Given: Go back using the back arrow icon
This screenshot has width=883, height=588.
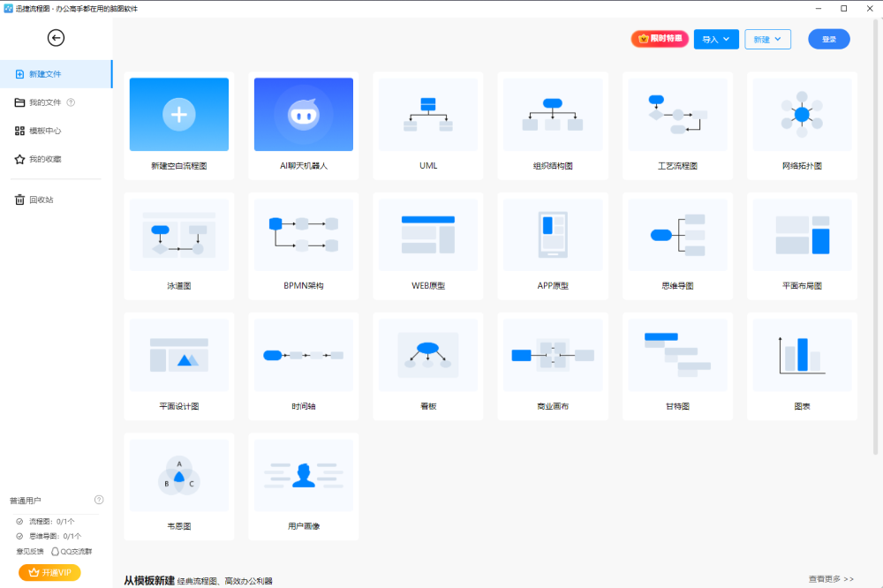Looking at the screenshot, I should (x=56, y=38).
